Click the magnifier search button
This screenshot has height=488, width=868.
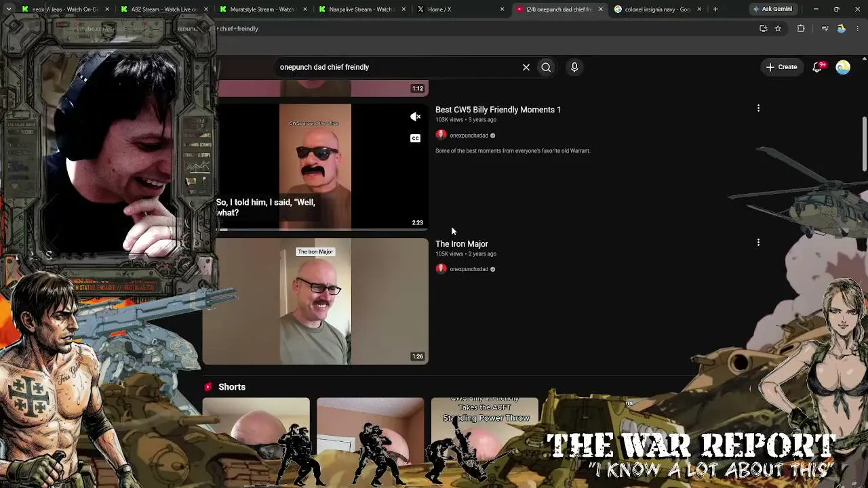click(546, 67)
